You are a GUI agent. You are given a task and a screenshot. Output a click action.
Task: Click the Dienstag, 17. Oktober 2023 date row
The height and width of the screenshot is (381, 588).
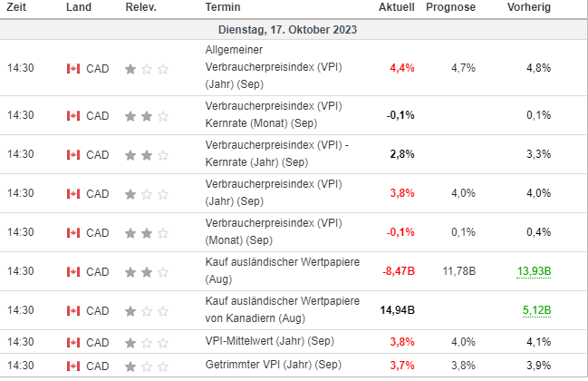tap(294, 29)
